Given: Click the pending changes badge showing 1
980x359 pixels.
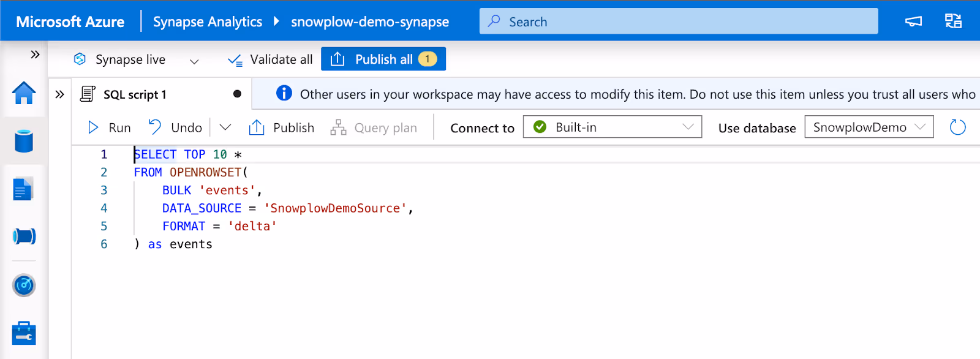Looking at the screenshot, I should 428,59.
